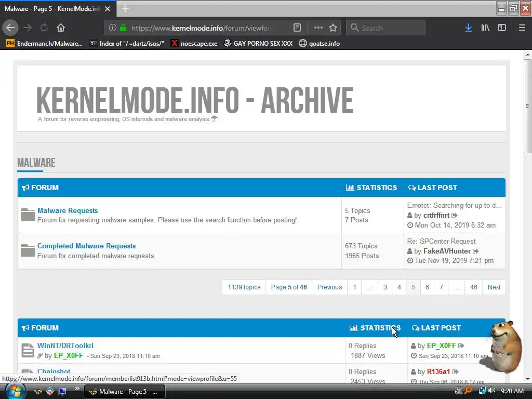Reload the current page
Viewport: 532px width, 399px height.
click(44, 28)
